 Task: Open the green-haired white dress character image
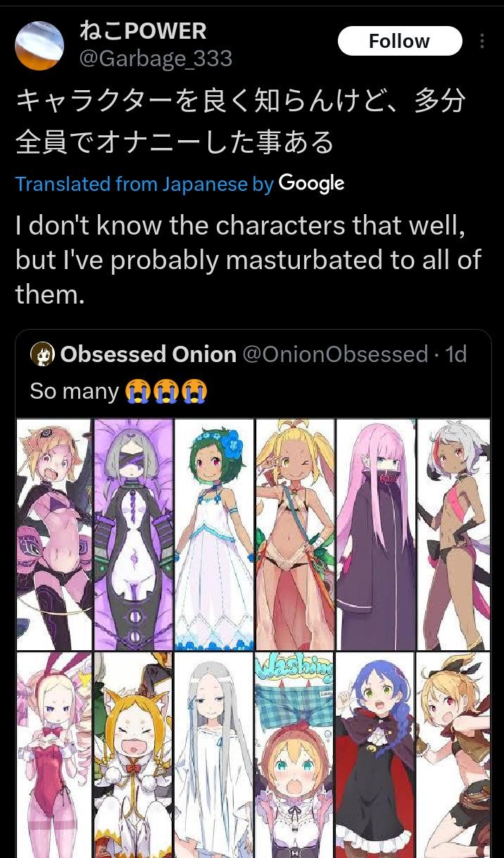click(214, 534)
